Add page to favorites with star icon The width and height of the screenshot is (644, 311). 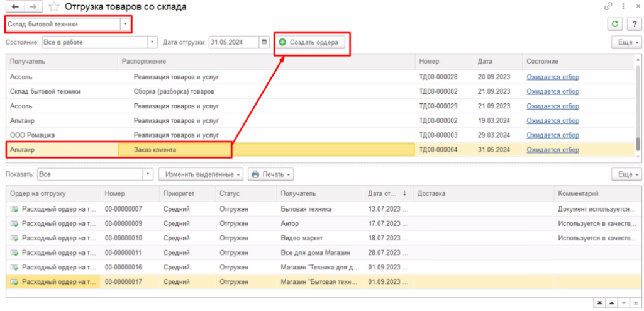(x=54, y=7)
